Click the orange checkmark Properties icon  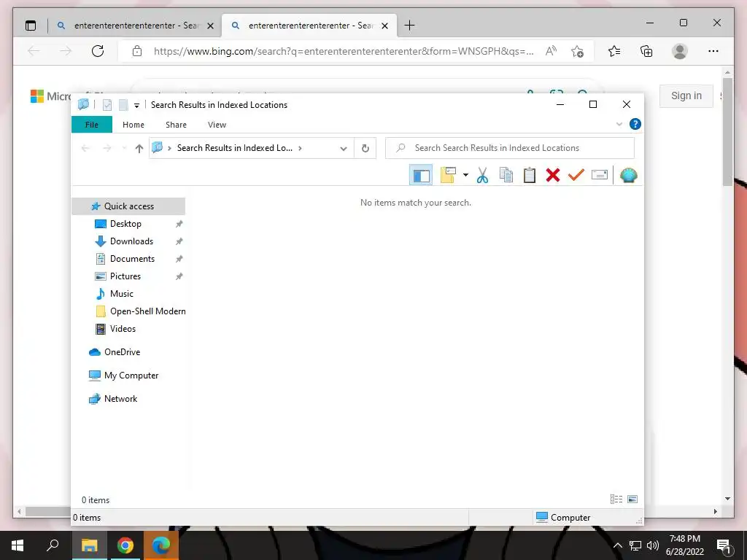click(576, 175)
